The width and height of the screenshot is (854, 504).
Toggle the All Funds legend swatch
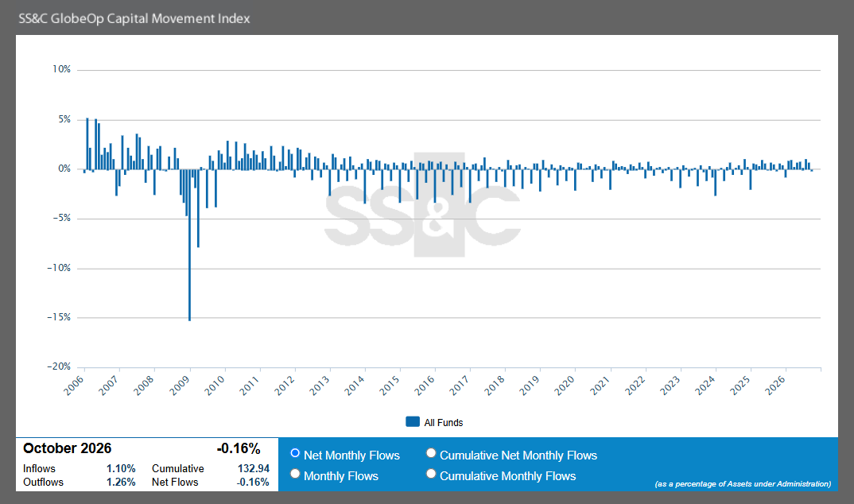413,422
